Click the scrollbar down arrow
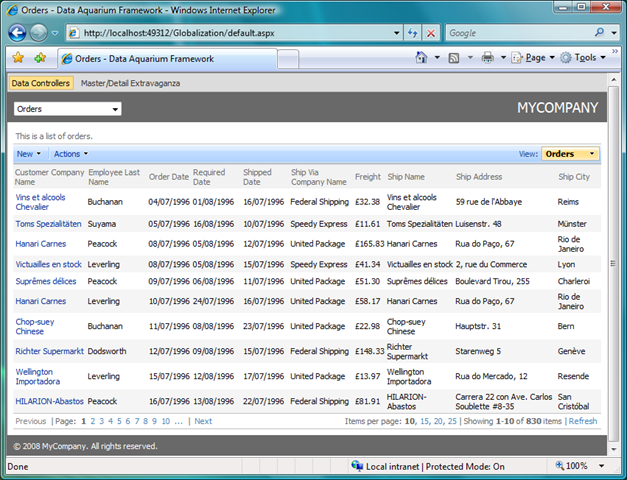 click(614, 450)
